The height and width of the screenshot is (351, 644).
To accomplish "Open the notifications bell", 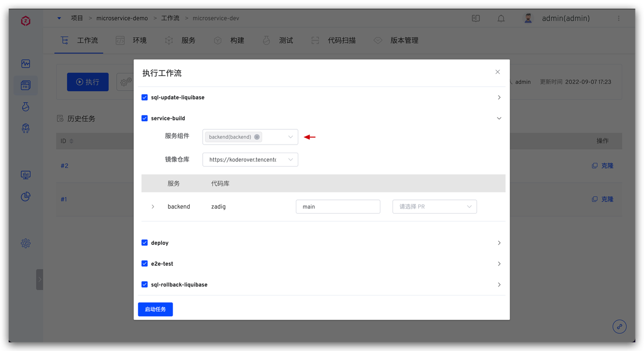I will pos(501,18).
